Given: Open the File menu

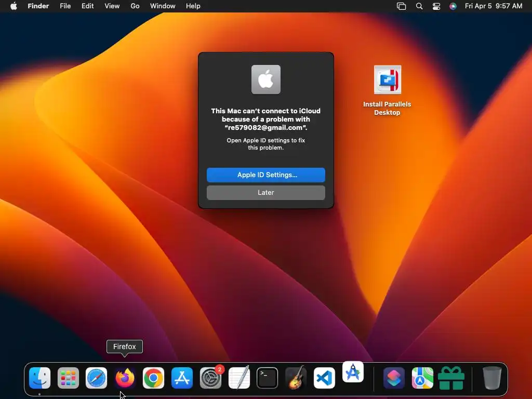Looking at the screenshot, I should click(65, 6).
